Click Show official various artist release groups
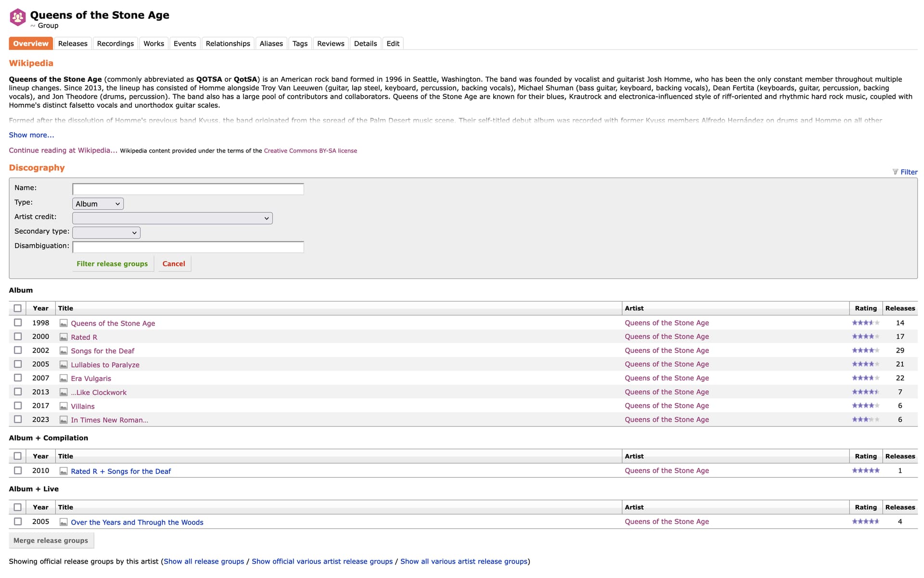This screenshot has width=924, height=578. click(322, 561)
